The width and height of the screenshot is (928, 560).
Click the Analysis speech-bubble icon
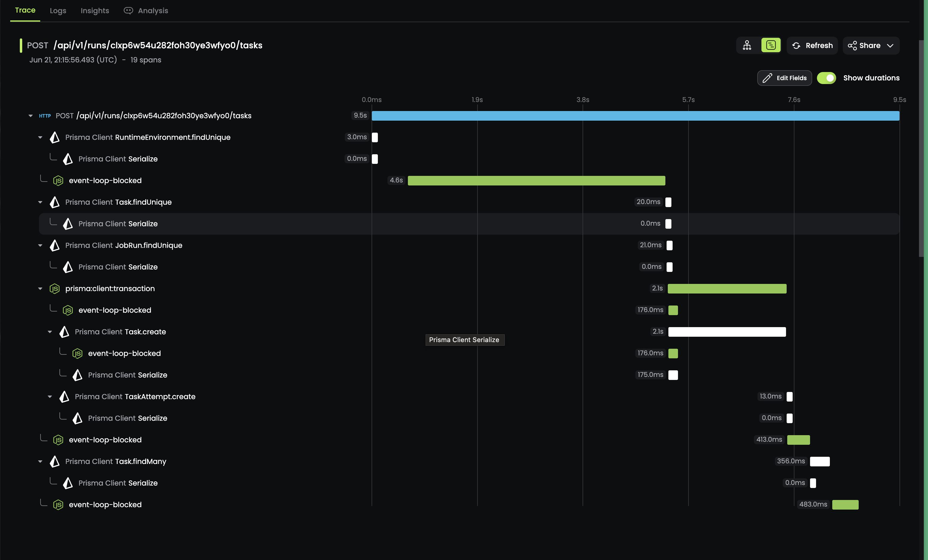click(128, 11)
